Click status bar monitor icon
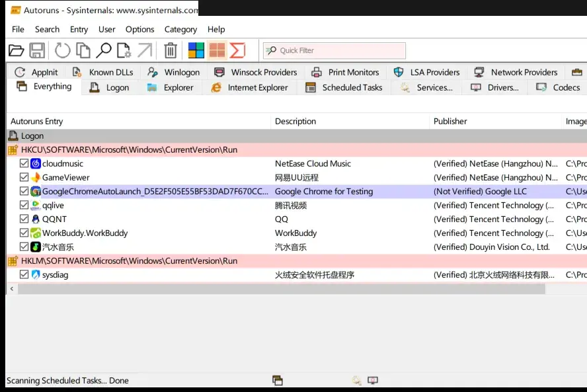This screenshot has width=587, height=392. coord(372,380)
